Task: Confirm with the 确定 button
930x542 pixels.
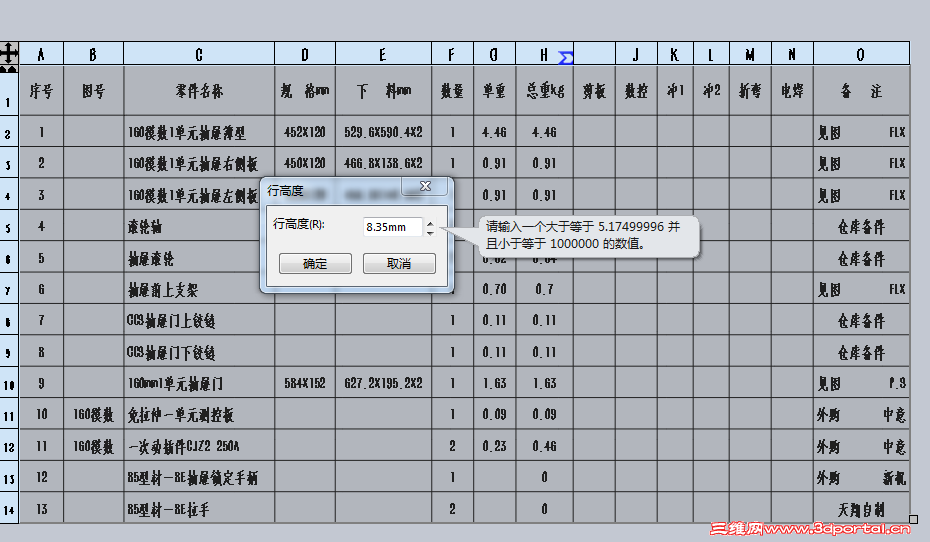Action: pos(315,263)
